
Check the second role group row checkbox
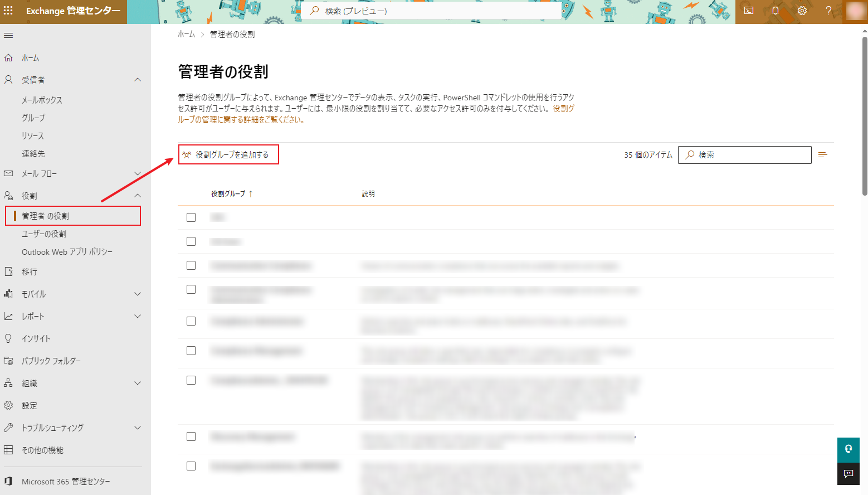pos(191,241)
